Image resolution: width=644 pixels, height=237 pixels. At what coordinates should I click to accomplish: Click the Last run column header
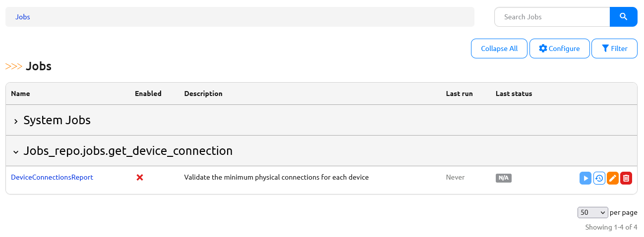(x=459, y=94)
